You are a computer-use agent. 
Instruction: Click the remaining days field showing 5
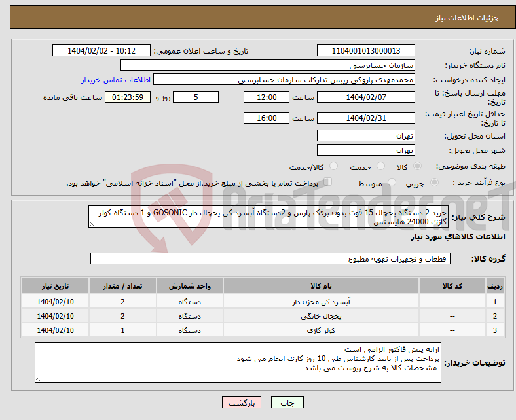[x=196, y=97]
